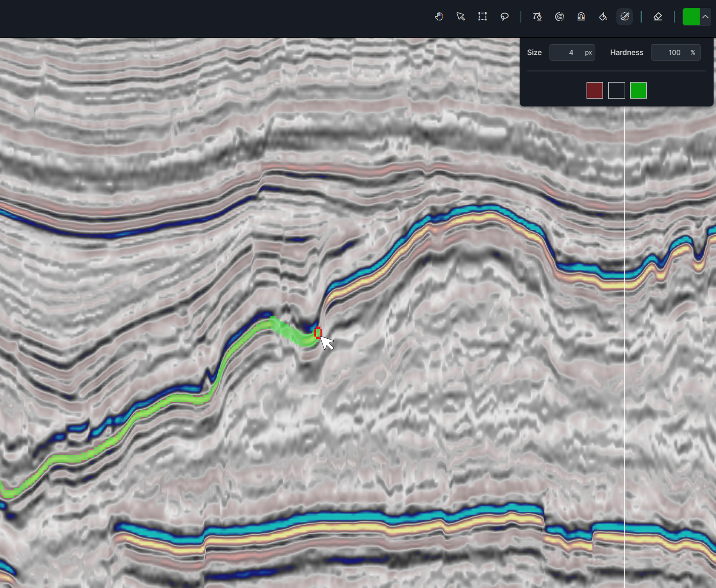Select the circular G smart-select tool
Screen dimensions: 716x588
559,17
